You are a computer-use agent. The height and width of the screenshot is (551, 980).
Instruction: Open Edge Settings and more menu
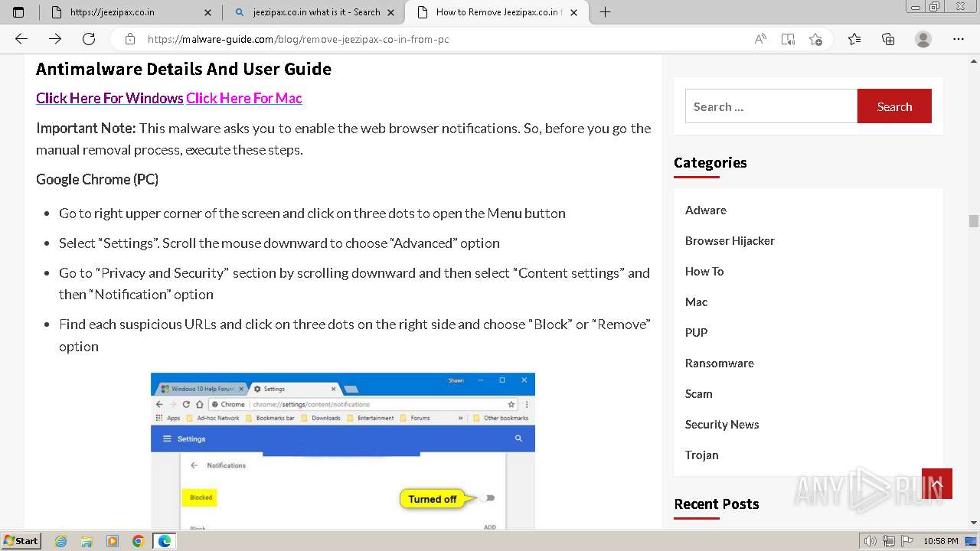point(959,39)
